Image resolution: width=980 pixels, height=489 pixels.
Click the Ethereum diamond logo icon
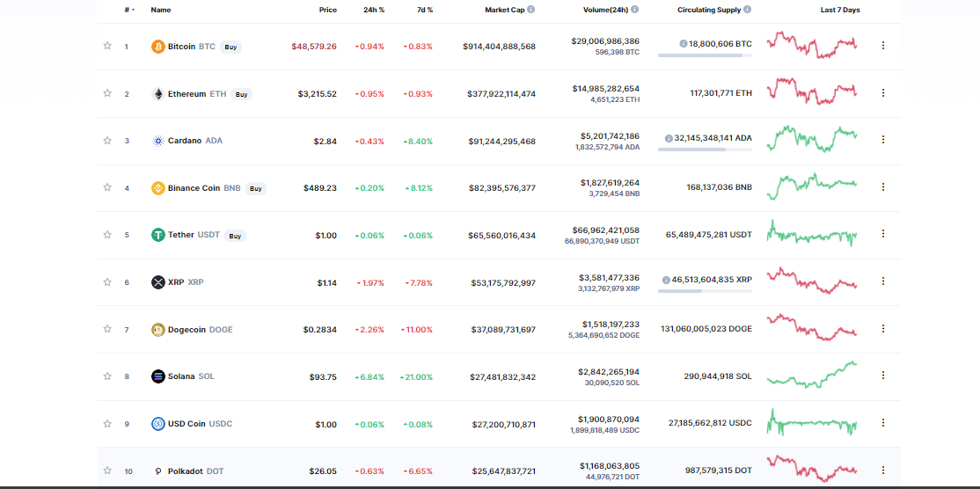tap(158, 94)
